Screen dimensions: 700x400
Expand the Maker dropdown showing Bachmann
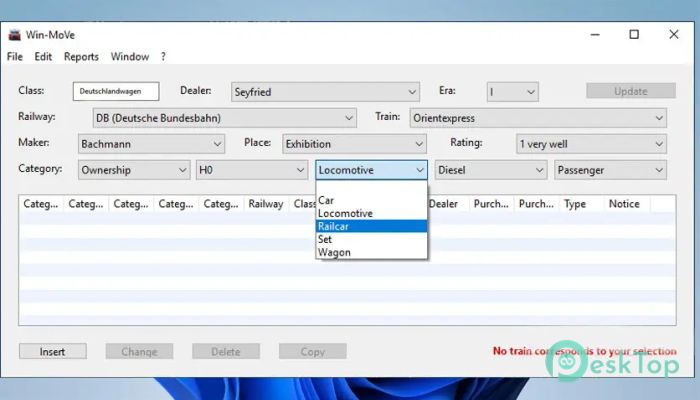point(151,144)
